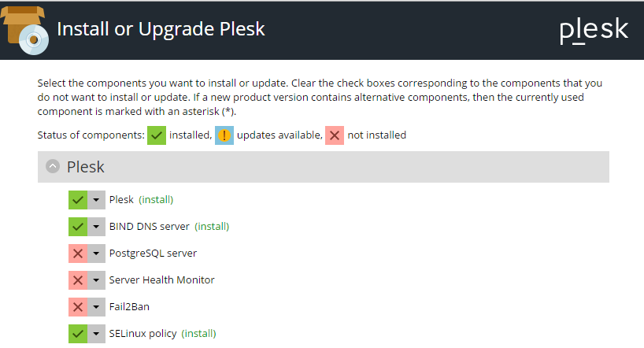Image resolution: width=644 pixels, height=348 pixels.
Task: Open the Server Health Monitor action dropdown
Action: [x=96, y=280]
